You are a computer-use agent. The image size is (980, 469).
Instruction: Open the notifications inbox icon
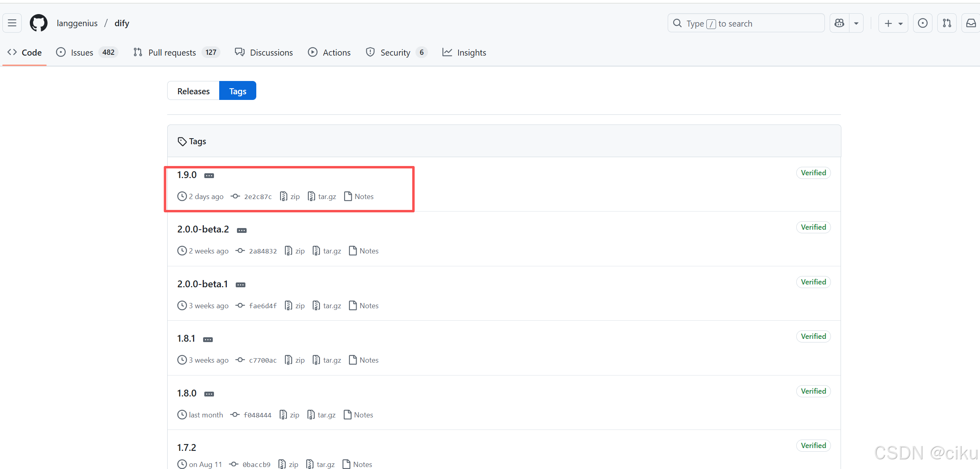971,23
